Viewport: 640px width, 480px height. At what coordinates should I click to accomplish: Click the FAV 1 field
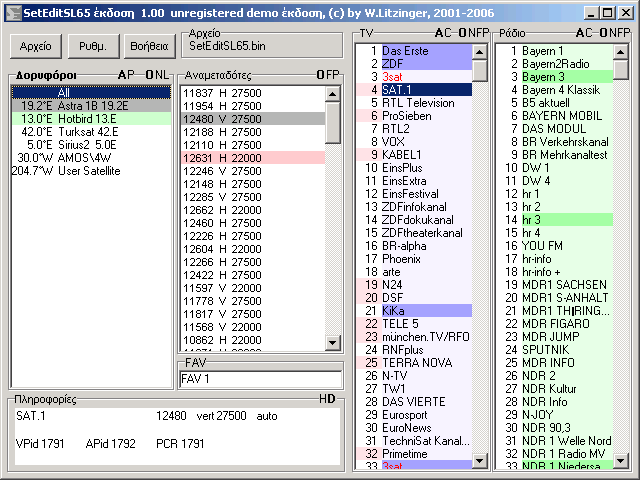coord(261,379)
